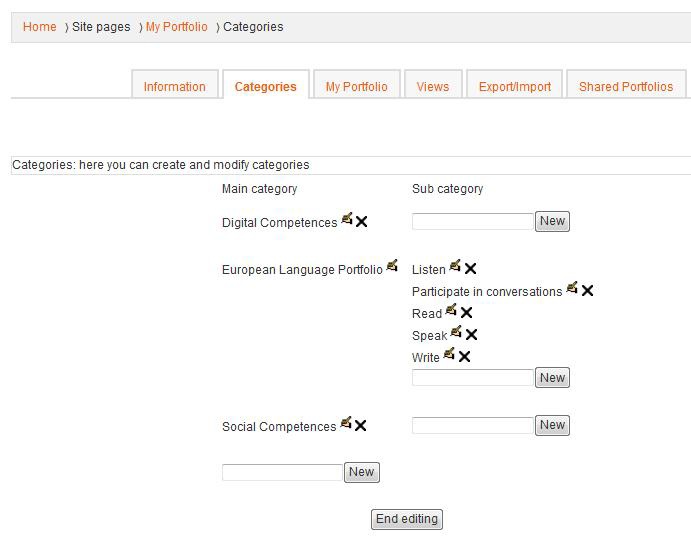691x537 pixels.
Task: Focus the subcategory input below Write
Action: [x=473, y=378]
